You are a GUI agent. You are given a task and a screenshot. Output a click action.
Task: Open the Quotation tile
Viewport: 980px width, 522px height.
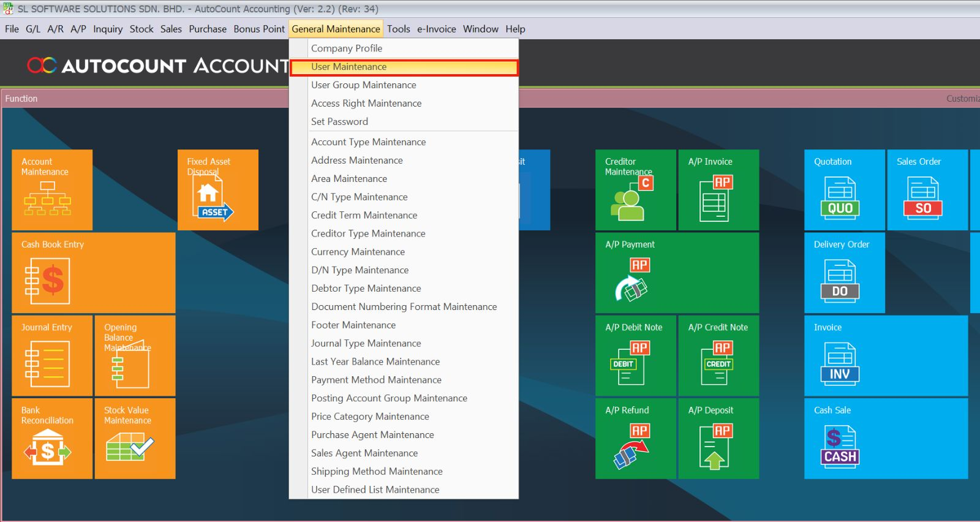pos(844,190)
